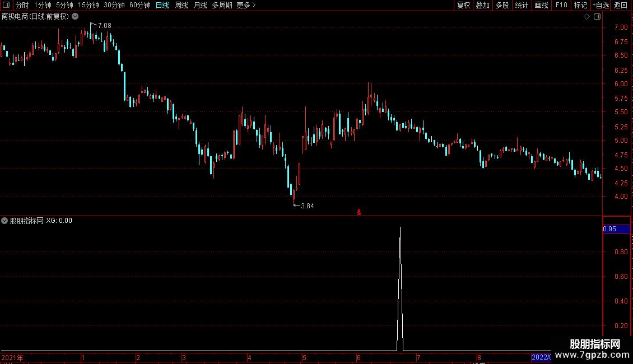Click the 4.00 price axis label
Image resolution: width=633 pixels, height=364 pixels.
pos(621,197)
